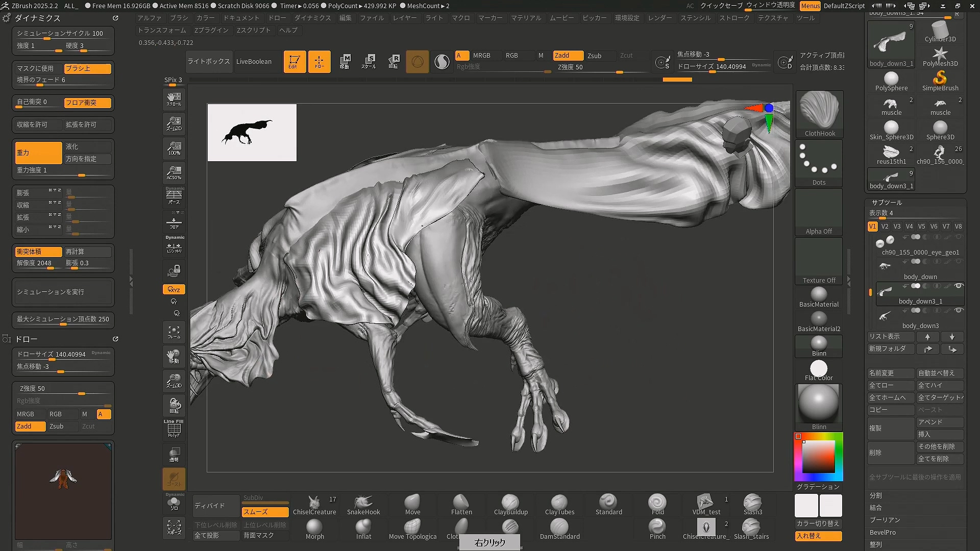Select the SnakeHook brush
The height and width of the screenshot is (551, 980).
click(x=363, y=503)
